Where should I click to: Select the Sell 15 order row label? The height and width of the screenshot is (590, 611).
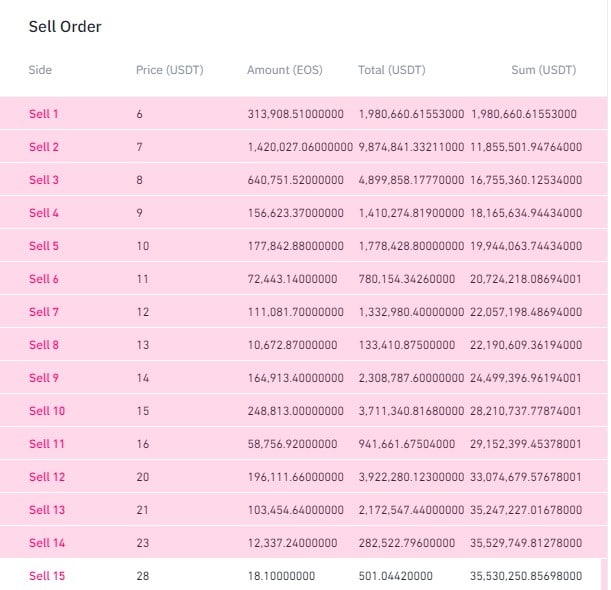point(47,576)
